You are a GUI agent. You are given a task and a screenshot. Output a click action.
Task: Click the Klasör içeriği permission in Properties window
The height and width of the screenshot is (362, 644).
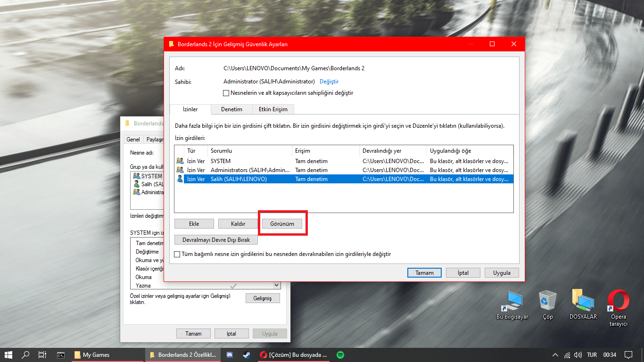[149, 269]
